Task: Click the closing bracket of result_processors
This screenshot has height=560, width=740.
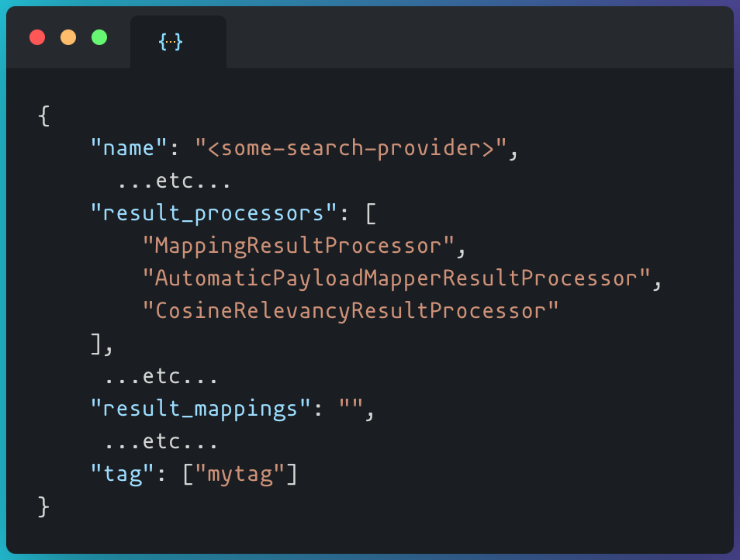Action: click(96, 344)
